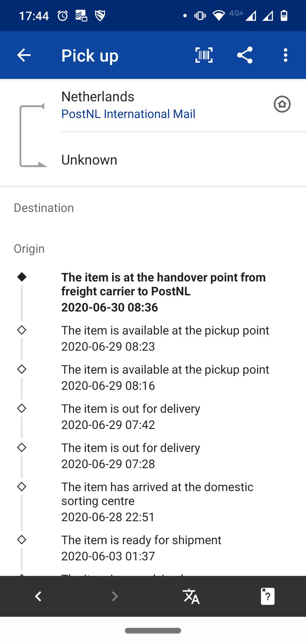
Task: Tap pickup point event at 08:16
Action: (165, 377)
